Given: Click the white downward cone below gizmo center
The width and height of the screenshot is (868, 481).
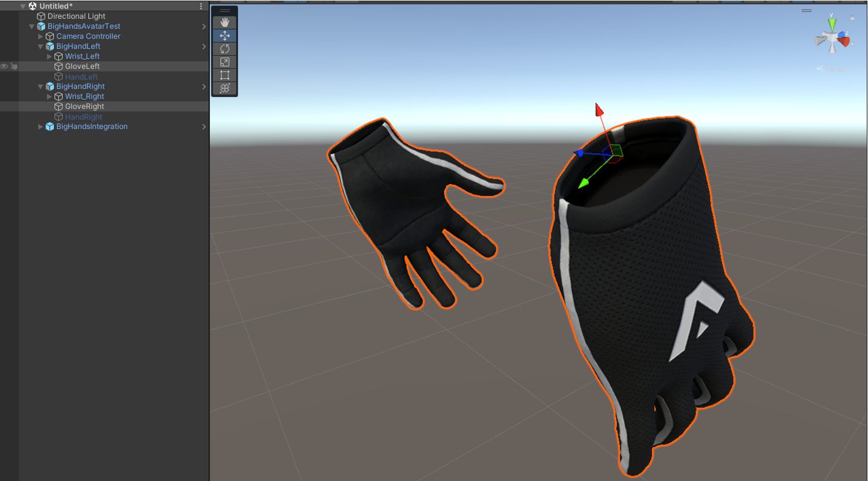Looking at the screenshot, I should (833, 49).
